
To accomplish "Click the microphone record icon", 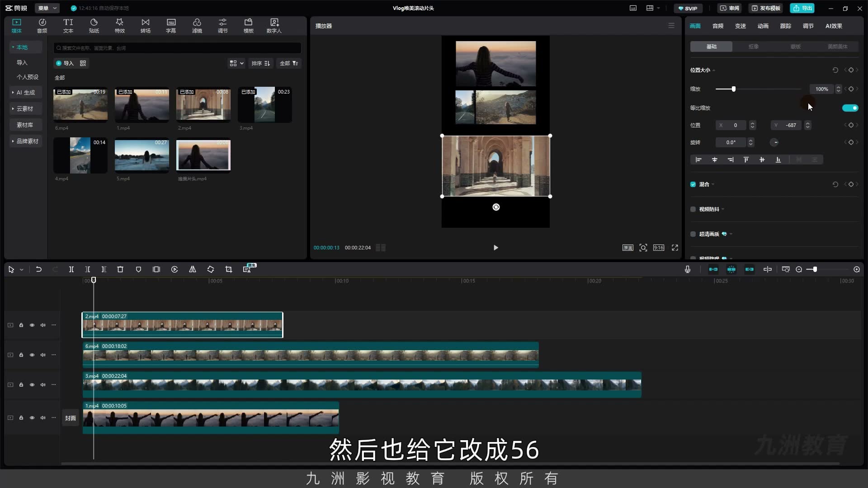I will [x=688, y=269].
